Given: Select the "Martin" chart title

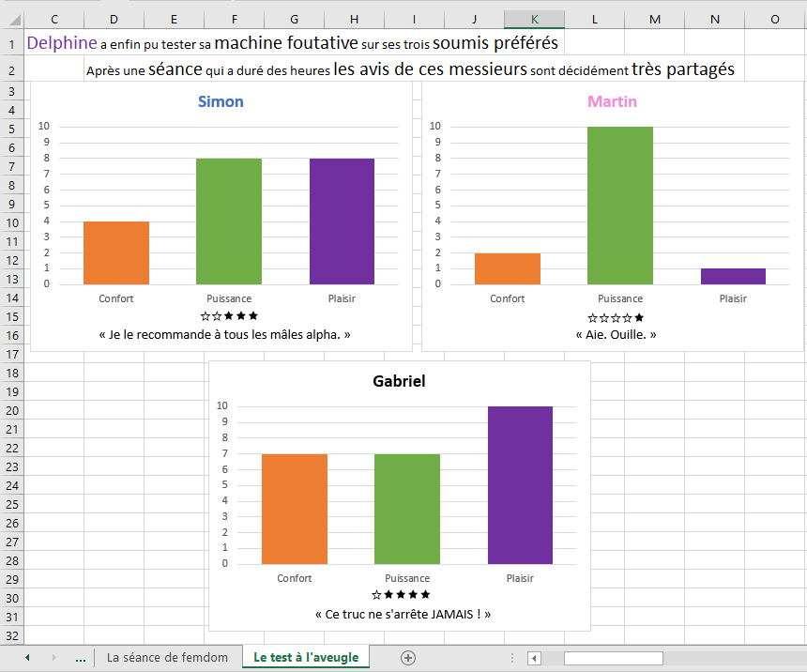Looking at the screenshot, I should pyautogui.click(x=612, y=102).
